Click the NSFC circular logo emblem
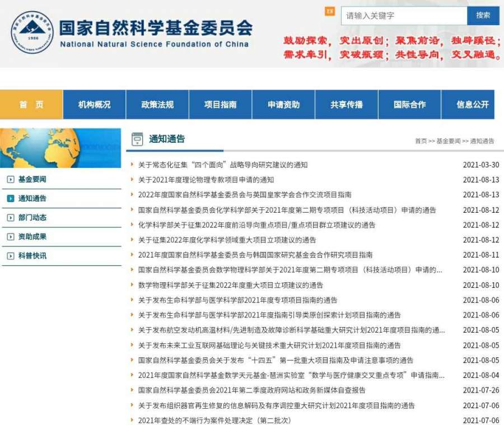Screen dimensions: 504x425 click(32, 32)
